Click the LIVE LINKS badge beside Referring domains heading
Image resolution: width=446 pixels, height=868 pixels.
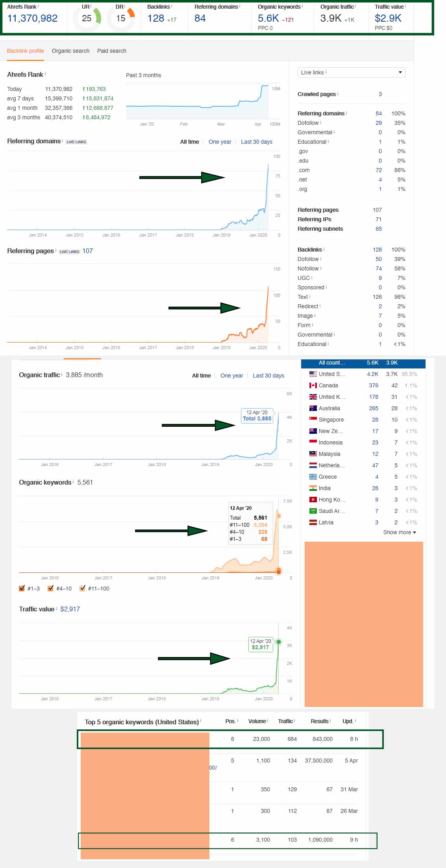click(x=76, y=142)
